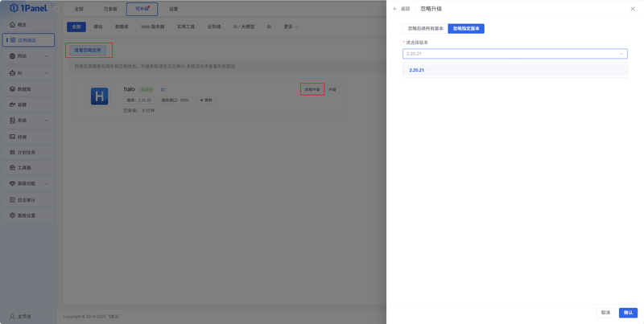Open 容器 containers in sidebar

(28, 105)
